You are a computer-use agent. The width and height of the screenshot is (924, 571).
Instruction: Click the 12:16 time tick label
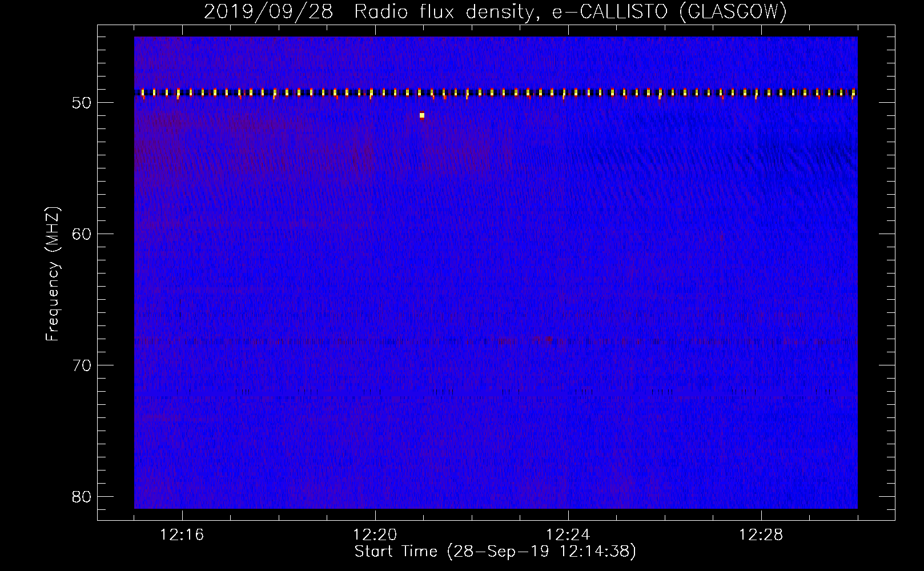pos(182,534)
